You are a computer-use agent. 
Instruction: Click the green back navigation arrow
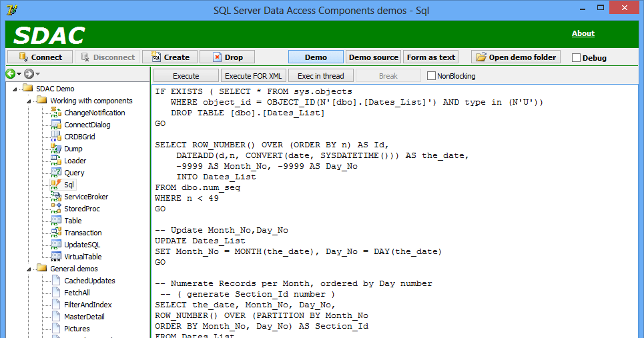(x=10, y=74)
